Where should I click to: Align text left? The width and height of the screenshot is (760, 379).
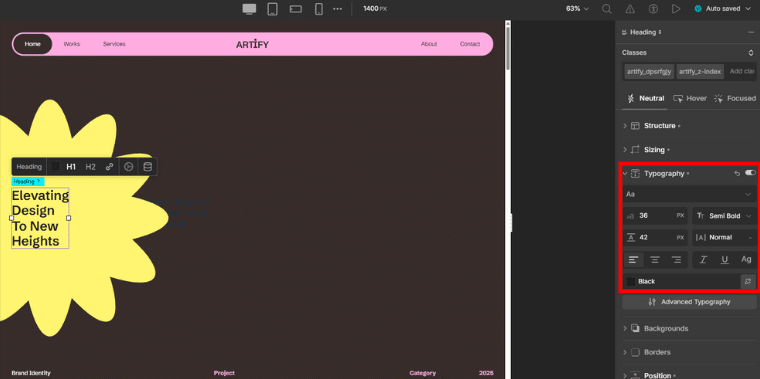coord(633,260)
